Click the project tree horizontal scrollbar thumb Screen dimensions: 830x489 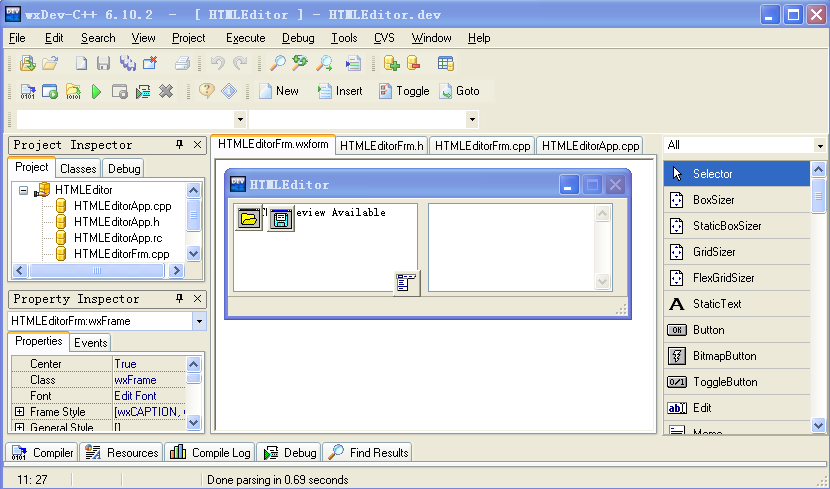[x=97, y=270]
